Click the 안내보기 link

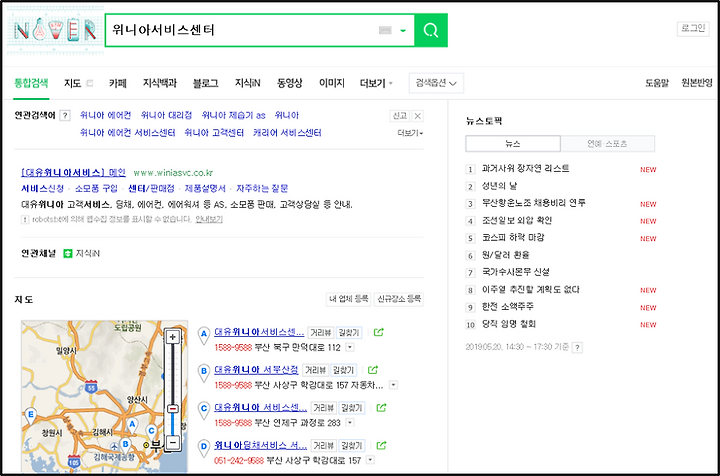point(209,219)
